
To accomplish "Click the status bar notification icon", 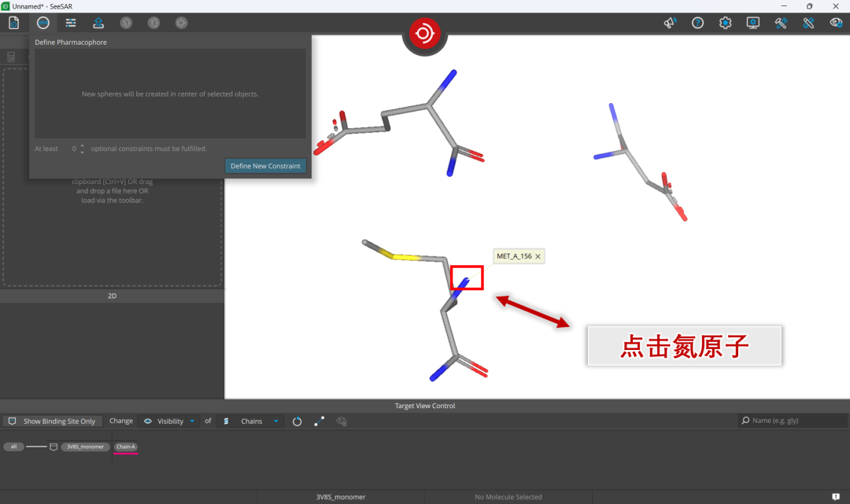I will click(x=836, y=496).
